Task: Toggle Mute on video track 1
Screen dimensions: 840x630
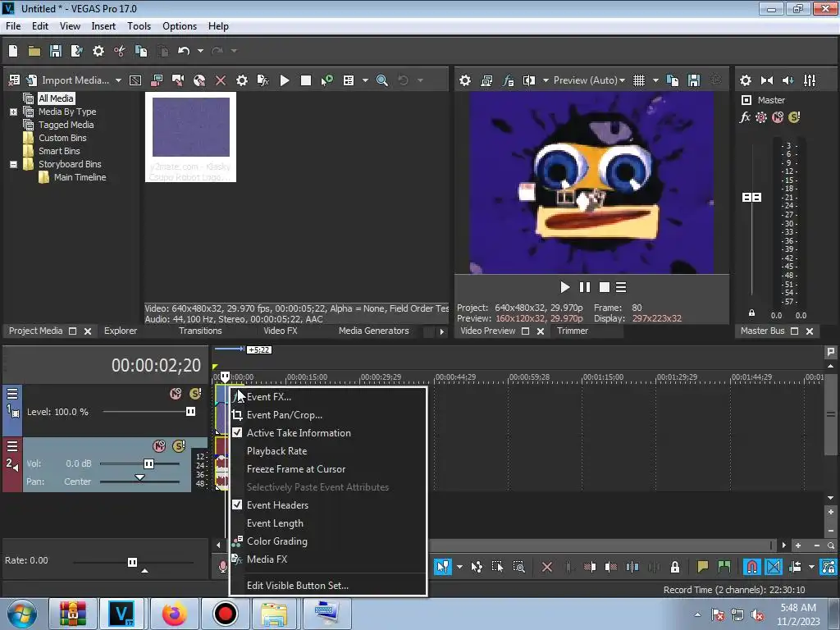Action: (x=176, y=394)
